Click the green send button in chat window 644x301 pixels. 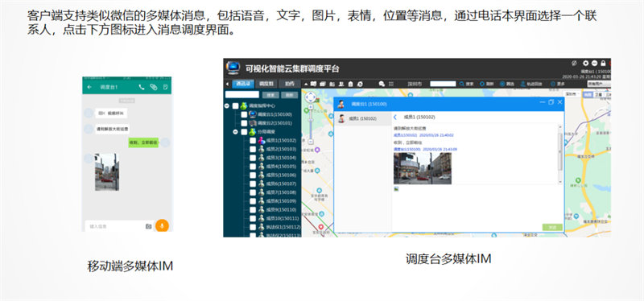[552, 227]
